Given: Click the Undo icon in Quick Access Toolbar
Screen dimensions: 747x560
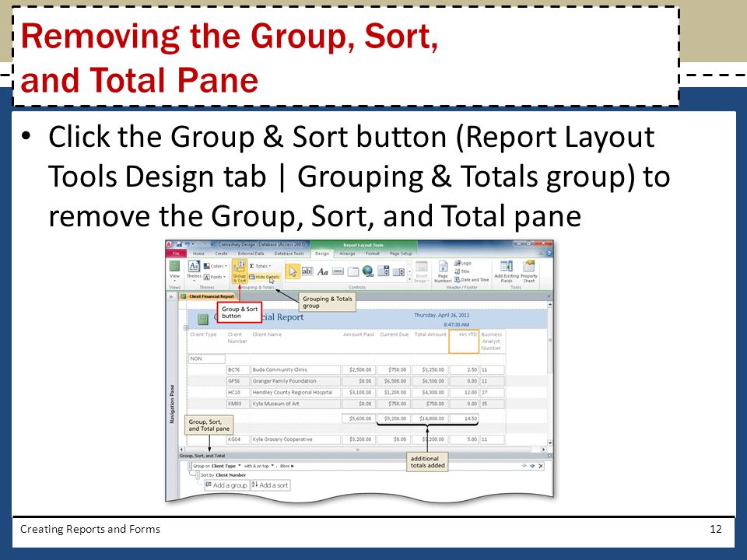Looking at the screenshot, I should pos(188,244).
